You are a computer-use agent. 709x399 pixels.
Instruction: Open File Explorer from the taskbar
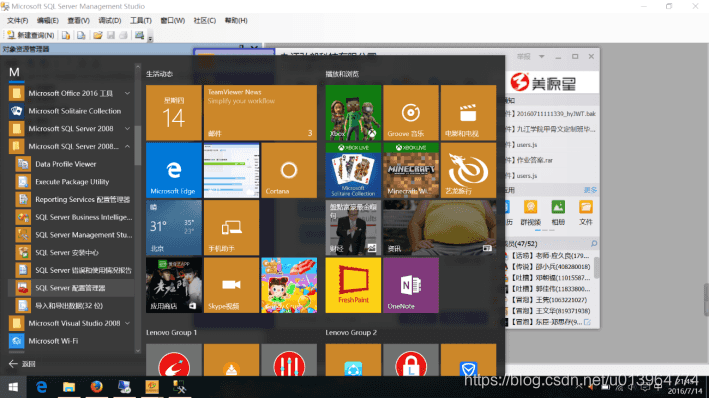click(69, 387)
